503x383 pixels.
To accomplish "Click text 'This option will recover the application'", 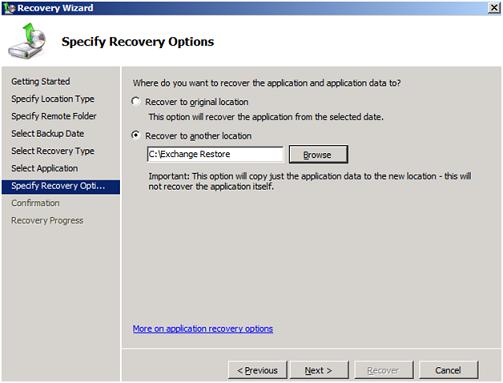I will (266, 117).
